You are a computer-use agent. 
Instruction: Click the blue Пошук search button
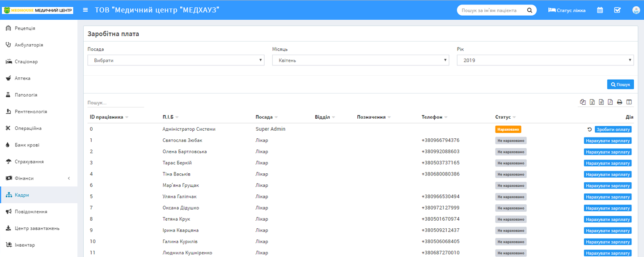[x=620, y=84]
